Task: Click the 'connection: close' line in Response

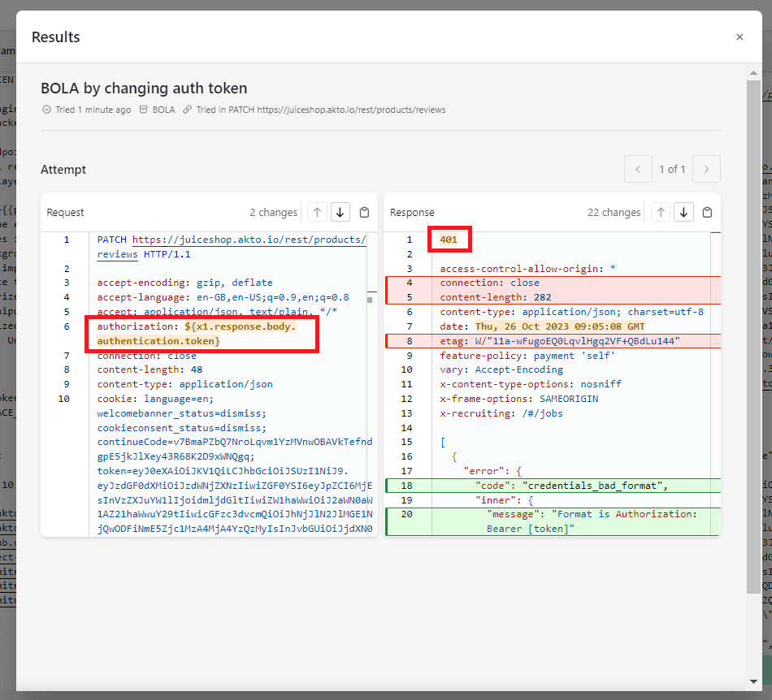Action: point(490,283)
